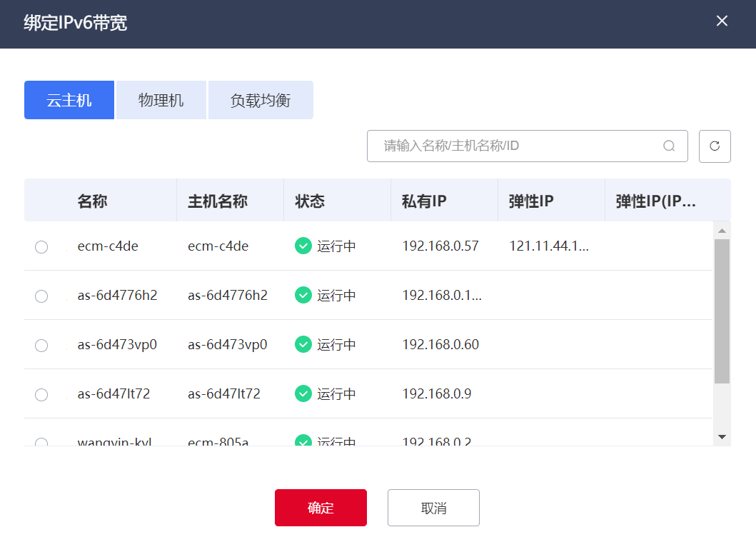This screenshot has width=756, height=552.
Task: Close the 绑定IPv6带宽 dialog
Action: [722, 21]
